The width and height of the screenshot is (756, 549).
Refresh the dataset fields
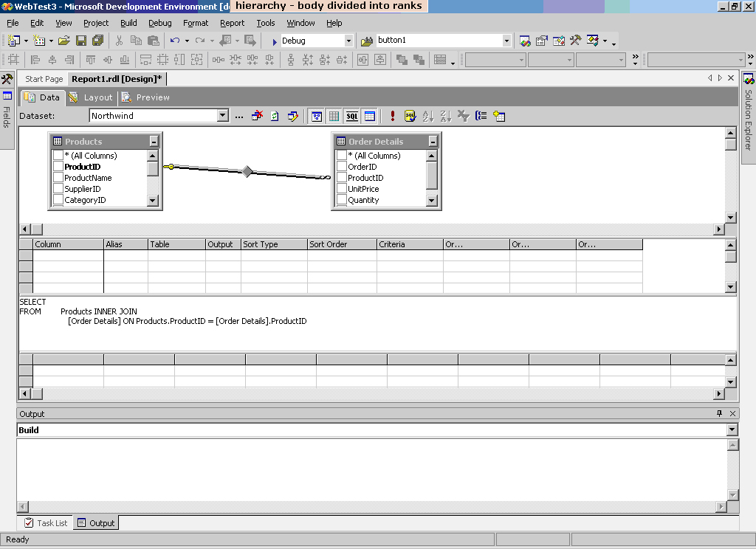click(275, 116)
